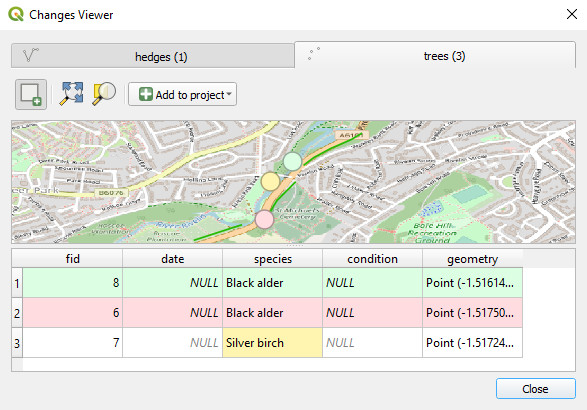
Task: Click NULL condition in Silver birch row
Action: pos(372,343)
